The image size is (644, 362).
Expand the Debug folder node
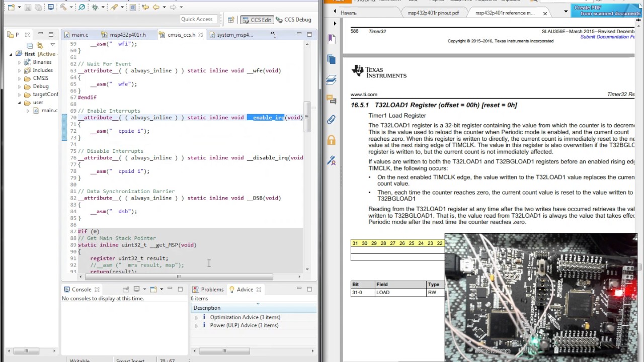click(x=20, y=86)
